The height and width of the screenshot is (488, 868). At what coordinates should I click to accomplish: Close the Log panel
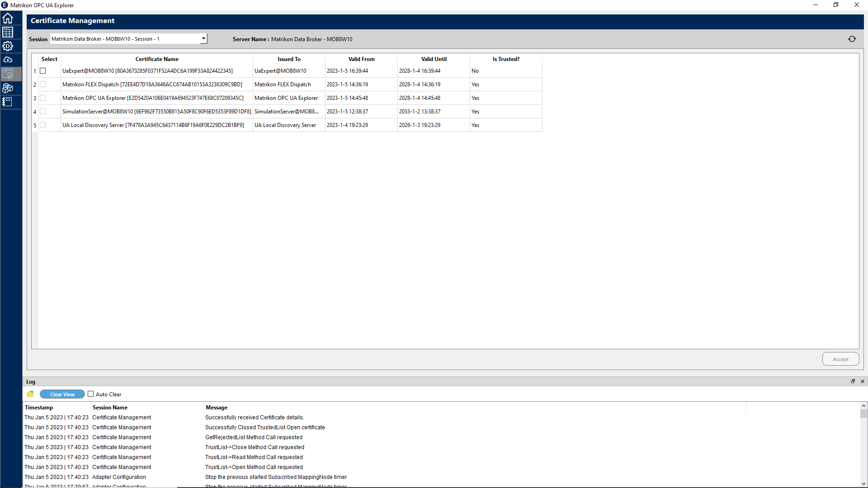click(862, 381)
